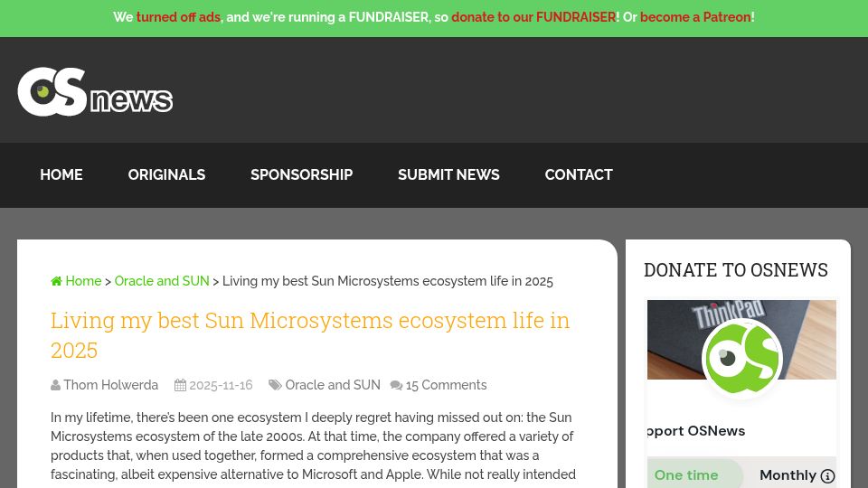This screenshot has width=868, height=488.
Task: Follow 'donate to our FUNDRAISER' link
Action: (x=533, y=17)
